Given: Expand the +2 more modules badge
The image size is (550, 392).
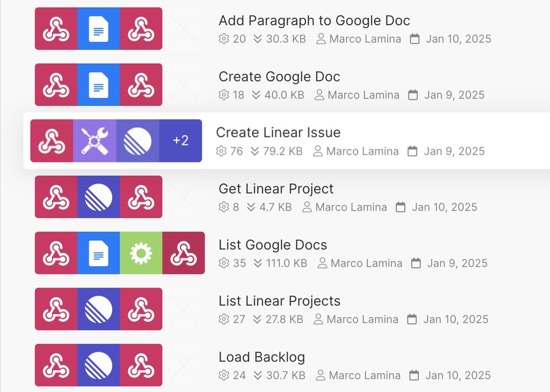Looking at the screenshot, I should (x=180, y=141).
